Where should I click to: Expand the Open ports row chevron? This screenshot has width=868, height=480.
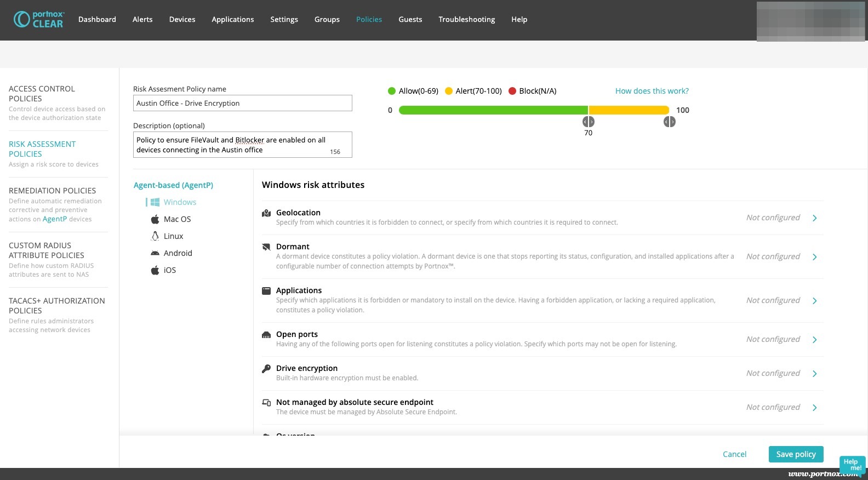(815, 340)
